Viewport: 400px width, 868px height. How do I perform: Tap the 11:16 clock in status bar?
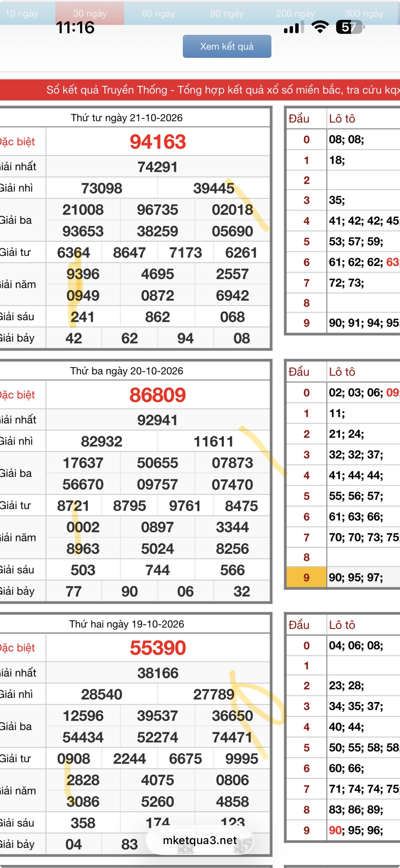pyautogui.click(x=75, y=27)
